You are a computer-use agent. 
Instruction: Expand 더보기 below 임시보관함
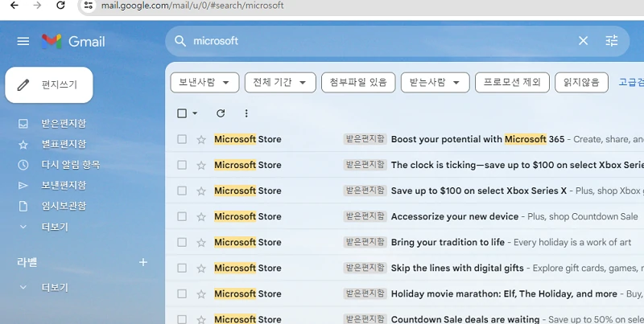[55, 227]
